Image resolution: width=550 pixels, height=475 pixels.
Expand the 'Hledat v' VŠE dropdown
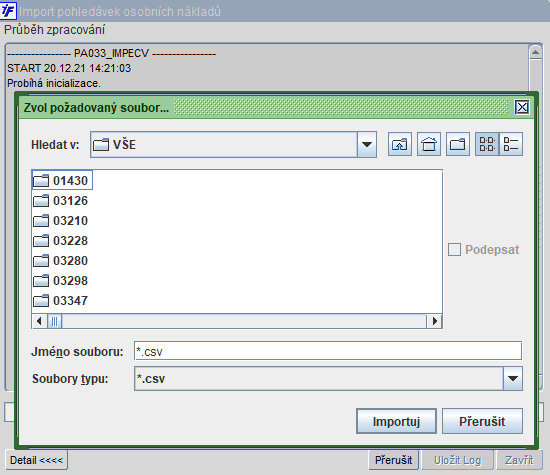pyautogui.click(x=367, y=145)
